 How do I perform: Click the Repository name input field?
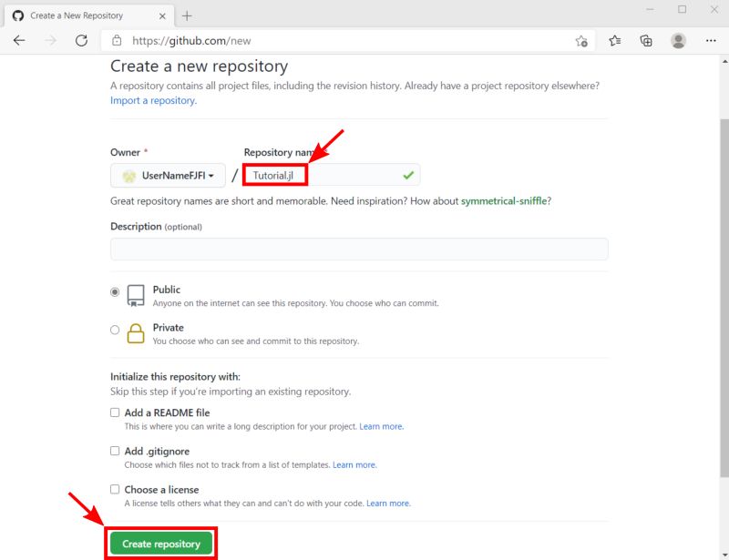[x=332, y=175]
